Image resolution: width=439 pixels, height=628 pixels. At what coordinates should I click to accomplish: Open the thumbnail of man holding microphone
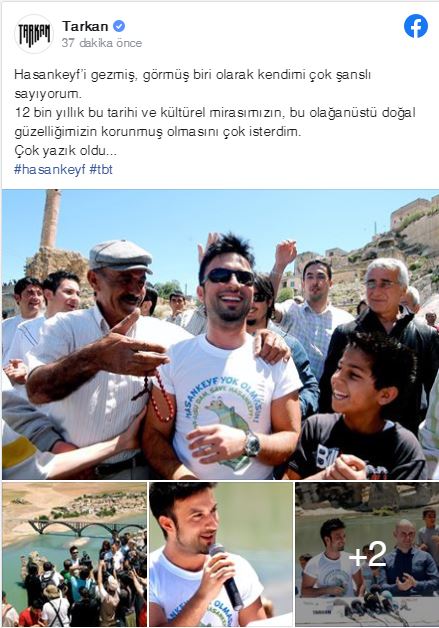(221, 554)
